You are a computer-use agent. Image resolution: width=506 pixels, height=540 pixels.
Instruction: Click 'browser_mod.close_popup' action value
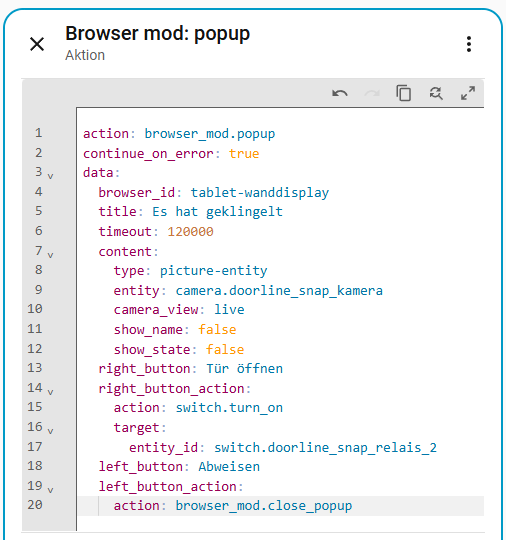coord(264,506)
